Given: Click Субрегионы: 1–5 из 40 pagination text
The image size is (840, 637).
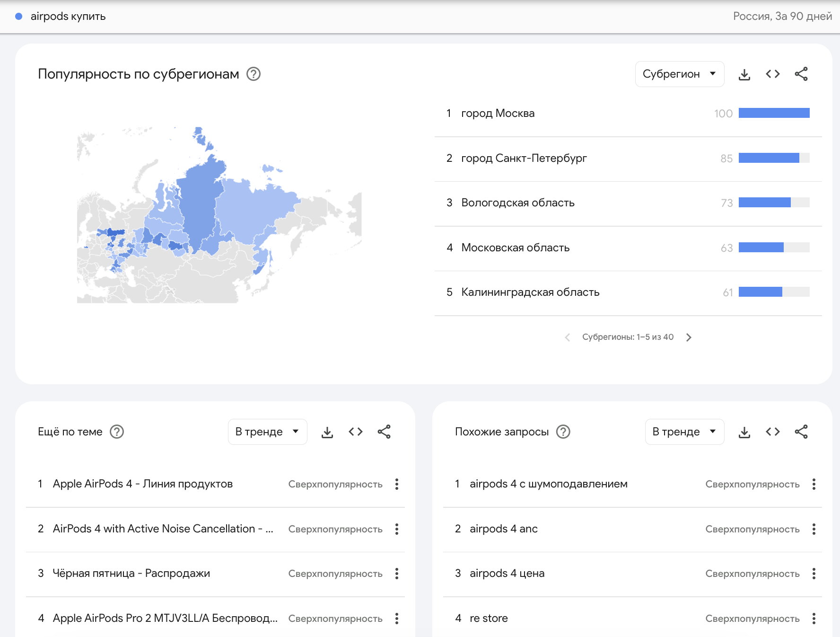Looking at the screenshot, I should tap(628, 337).
